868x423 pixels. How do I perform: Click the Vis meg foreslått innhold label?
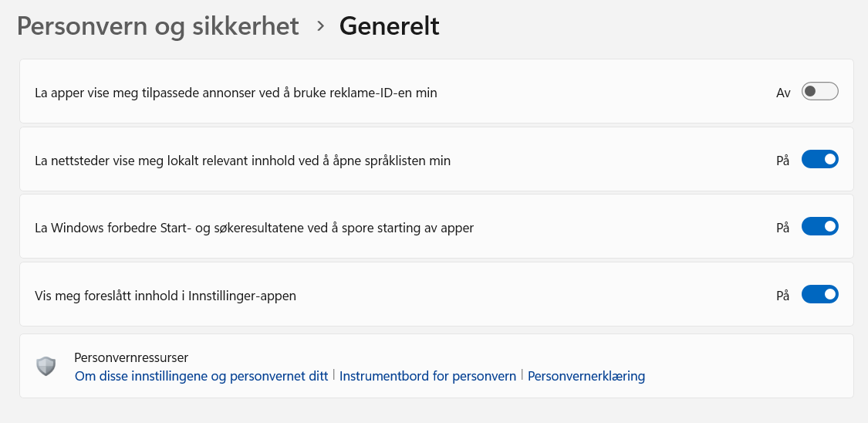coord(166,295)
